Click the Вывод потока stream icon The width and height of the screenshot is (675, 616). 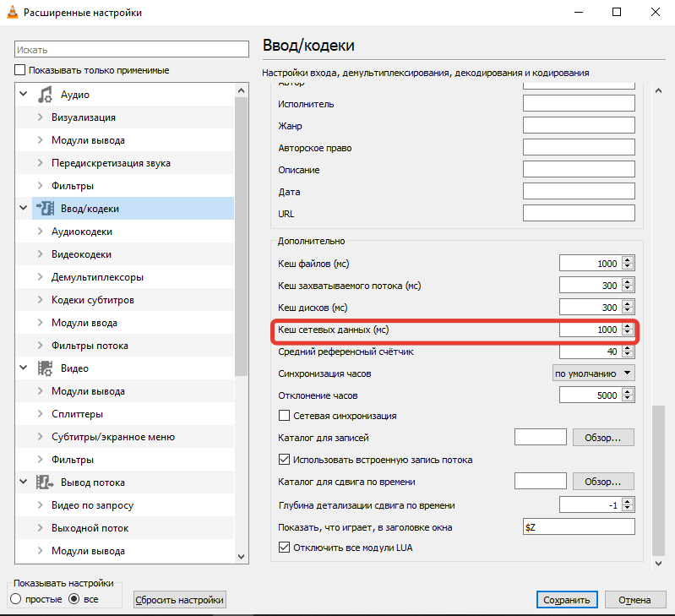[x=46, y=482]
